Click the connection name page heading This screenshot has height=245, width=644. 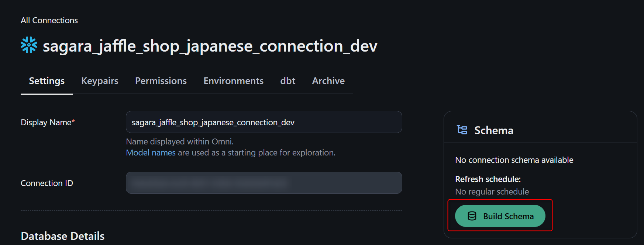tap(210, 46)
